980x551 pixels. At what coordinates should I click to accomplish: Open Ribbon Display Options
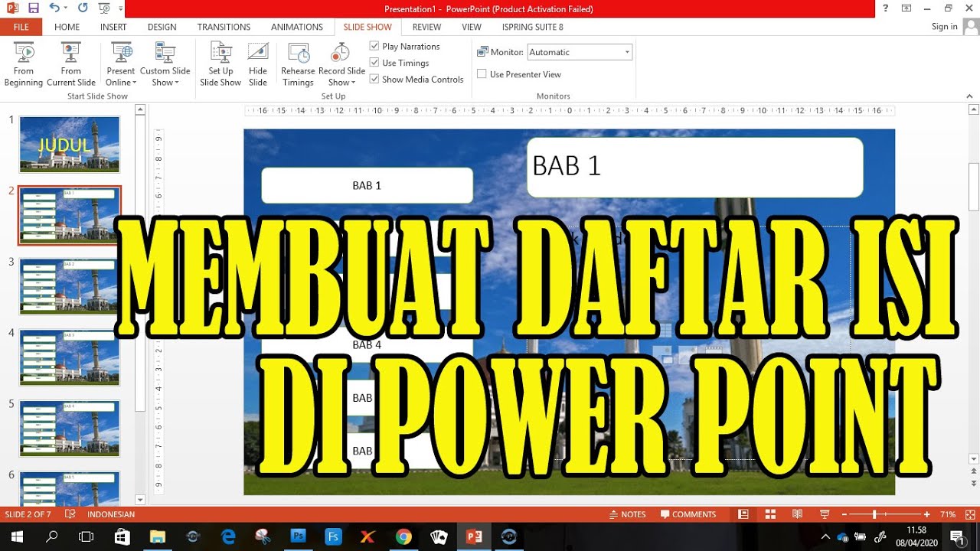click(x=906, y=8)
